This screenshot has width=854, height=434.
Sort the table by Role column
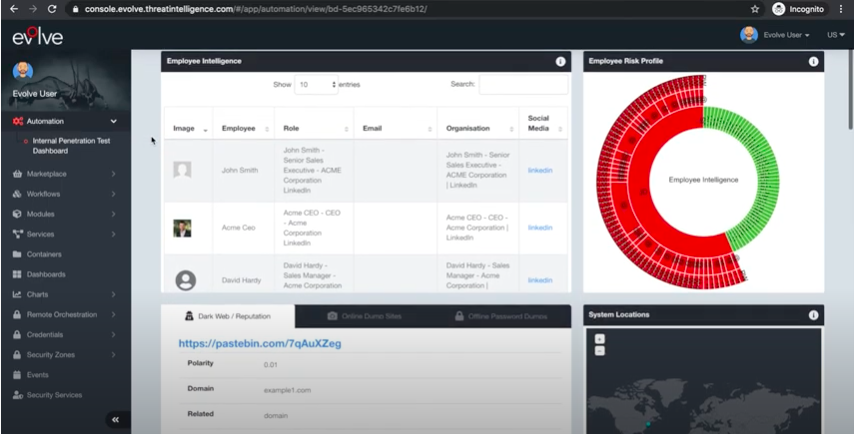[x=314, y=129]
